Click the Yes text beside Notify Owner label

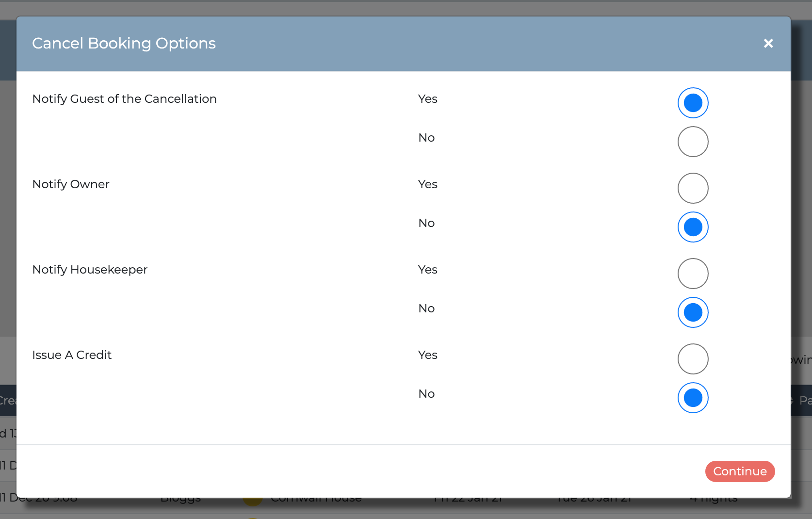pyautogui.click(x=428, y=184)
